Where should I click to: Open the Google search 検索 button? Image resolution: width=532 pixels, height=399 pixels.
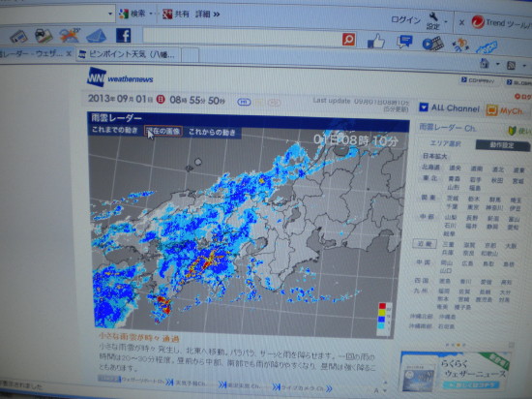[133, 14]
